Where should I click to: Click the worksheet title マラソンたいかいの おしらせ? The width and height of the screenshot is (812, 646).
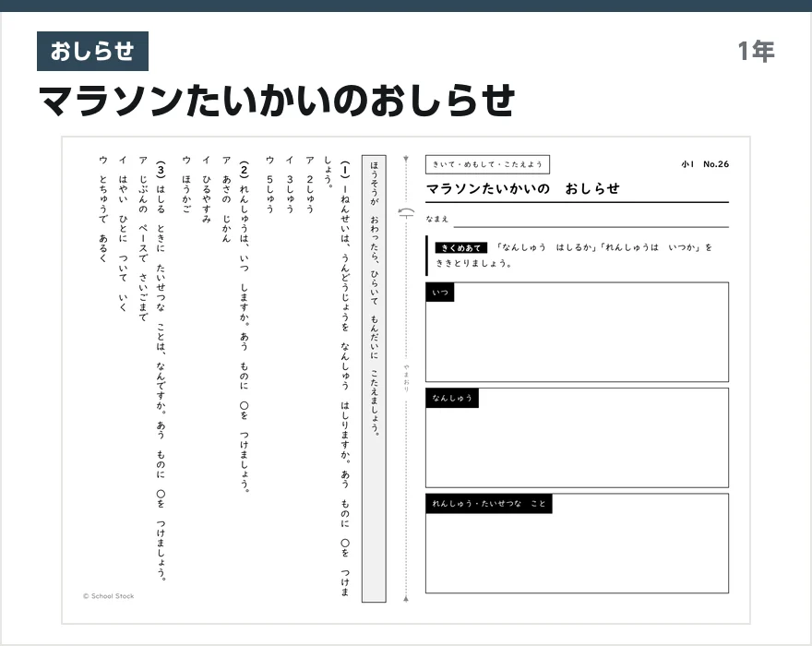pos(522,188)
